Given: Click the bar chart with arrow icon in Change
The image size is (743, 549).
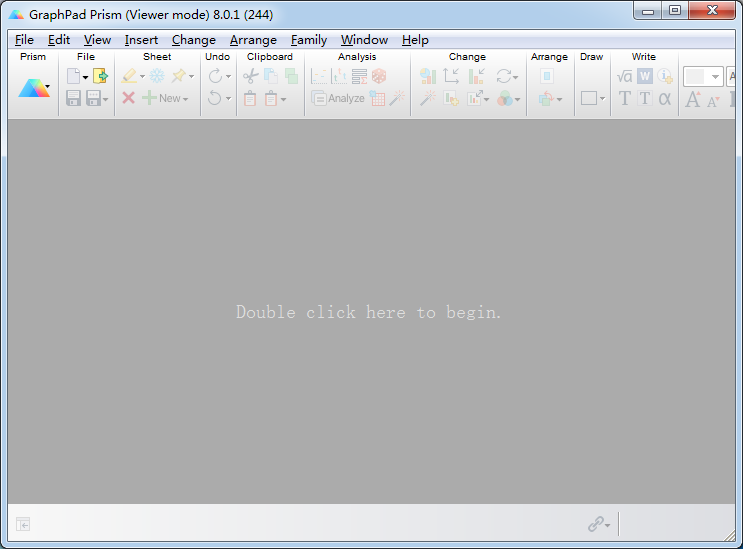Looking at the screenshot, I should coord(476,76).
